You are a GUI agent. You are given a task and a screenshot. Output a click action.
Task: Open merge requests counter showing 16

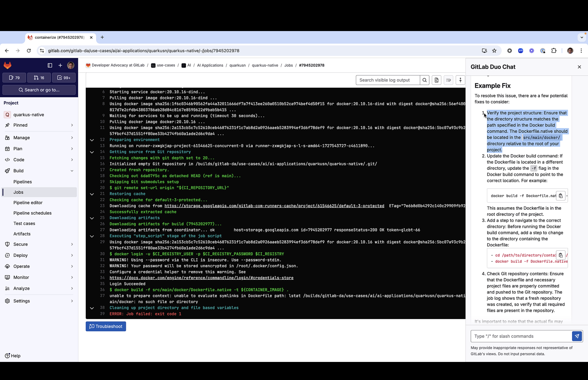point(39,78)
